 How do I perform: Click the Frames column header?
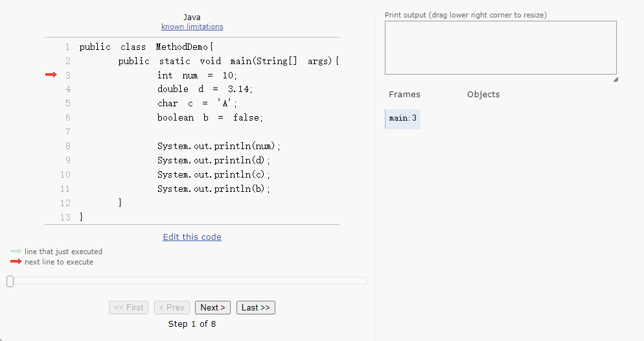(404, 94)
